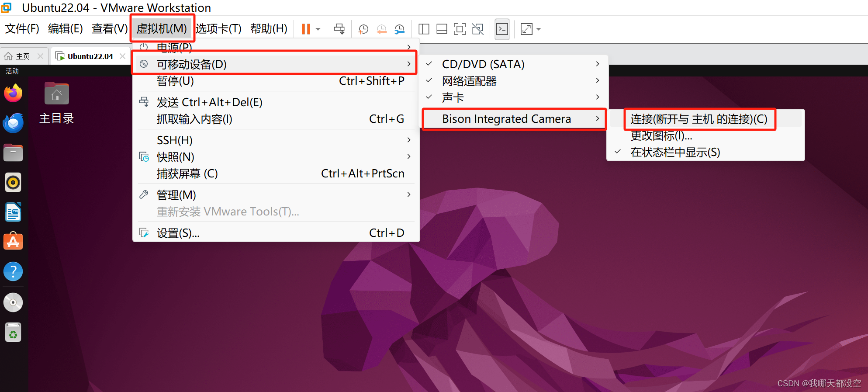Click the console view toolbar icon
Viewport: 868px width, 392px height.
point(502,29)
